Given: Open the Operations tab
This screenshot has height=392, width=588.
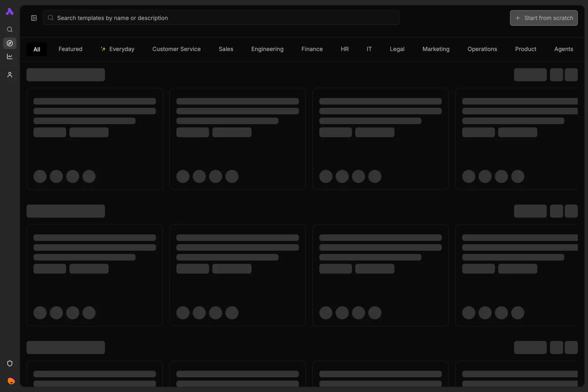Looking at the screenshot, I should click(482, 49).
